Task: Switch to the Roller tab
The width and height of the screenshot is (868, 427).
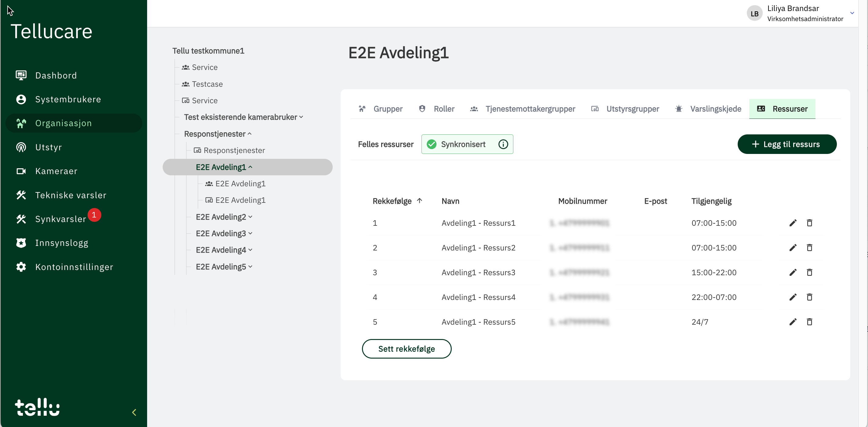Action: (436, 109)
